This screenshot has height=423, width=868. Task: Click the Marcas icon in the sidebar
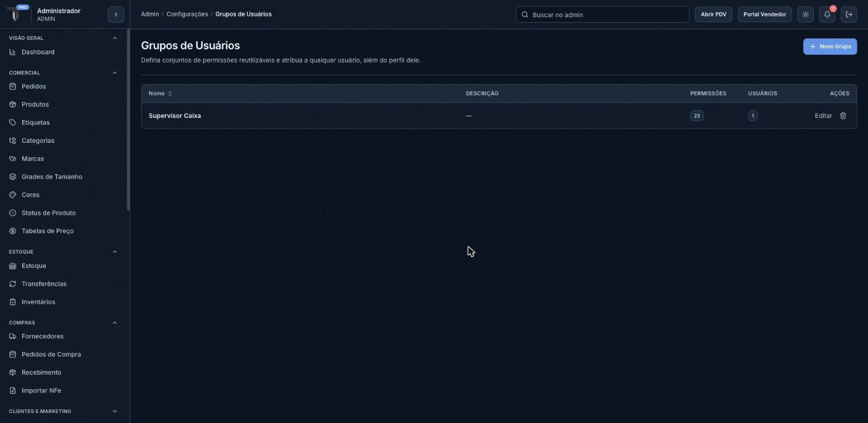[x=13, y=159]
